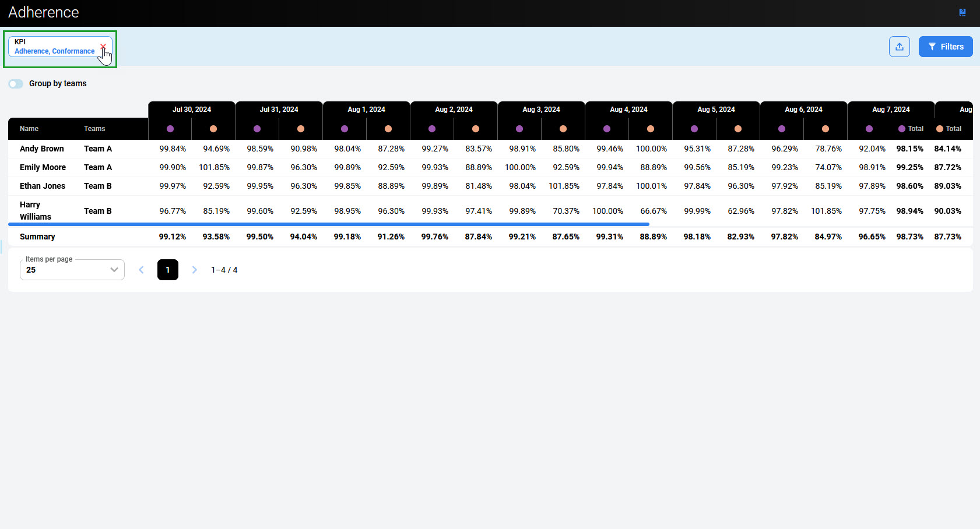Viewport: 980px width, 529px height.
Task: Click the KPI Adherence, Conformance chip
Action: (54, 47)
